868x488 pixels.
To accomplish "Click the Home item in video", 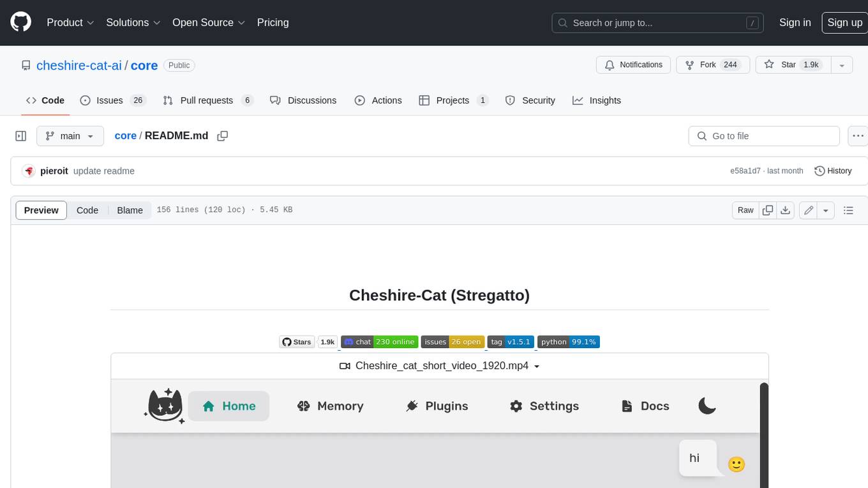I will tap(228, 406).
